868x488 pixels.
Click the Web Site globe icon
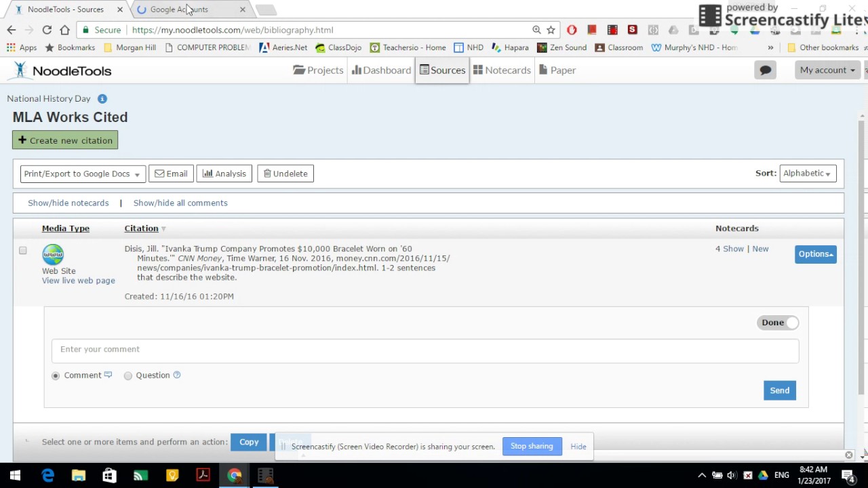point(53,255)
